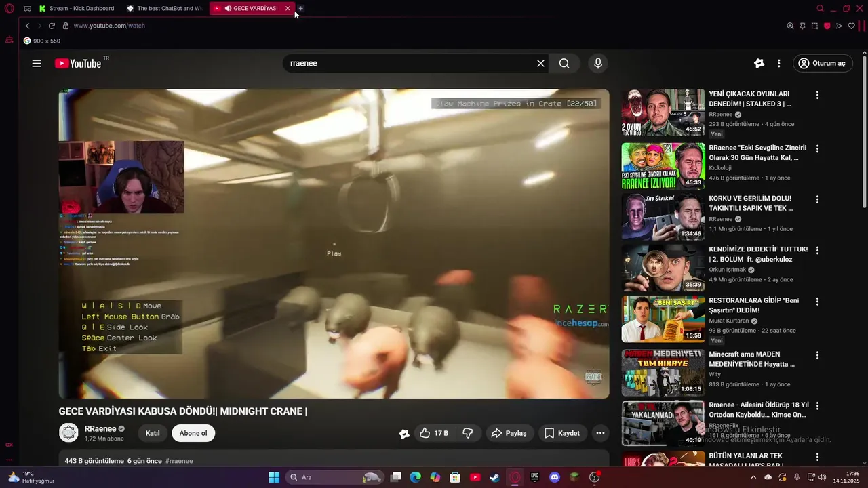Click the sparkle icon beside header settings
The height and width of the screenshot is (488, 868).
[x=759, y=63]
